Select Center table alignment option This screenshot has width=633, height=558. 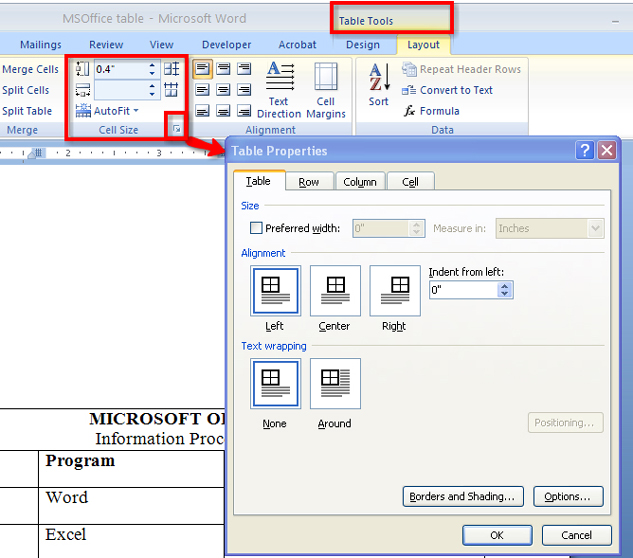point(335,291)
